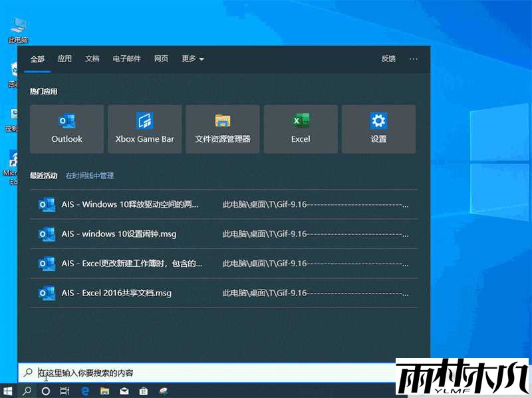
Task: Click the 反馈 feedback button
Action: (388, 59)
